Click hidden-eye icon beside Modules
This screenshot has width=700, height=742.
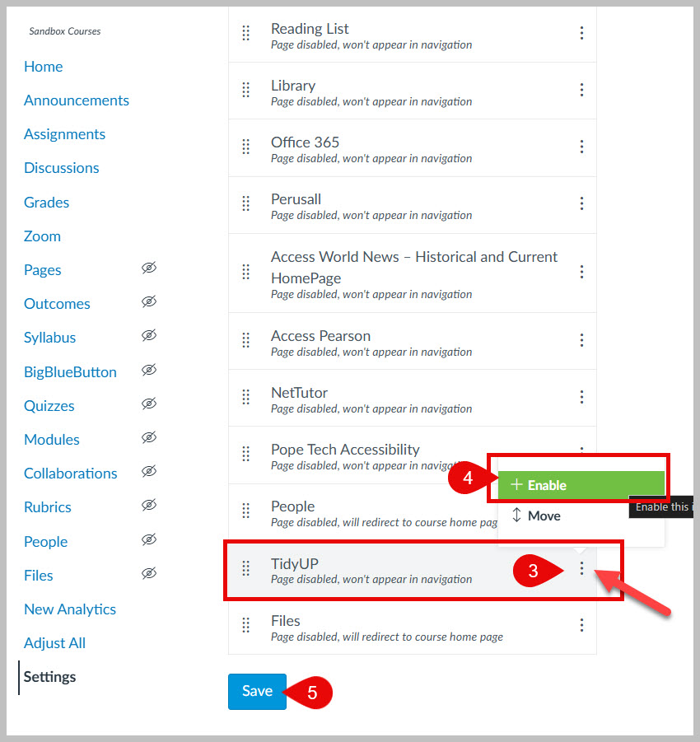click(148, 438)
